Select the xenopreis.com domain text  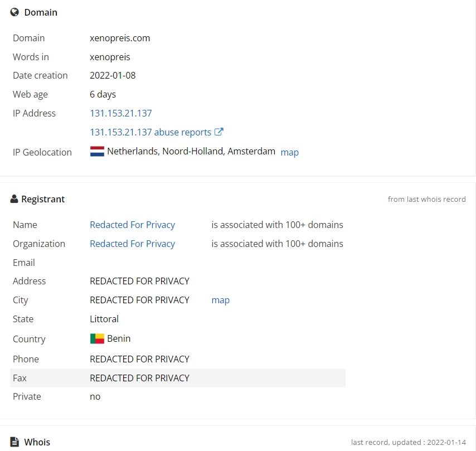coord(120,38)
